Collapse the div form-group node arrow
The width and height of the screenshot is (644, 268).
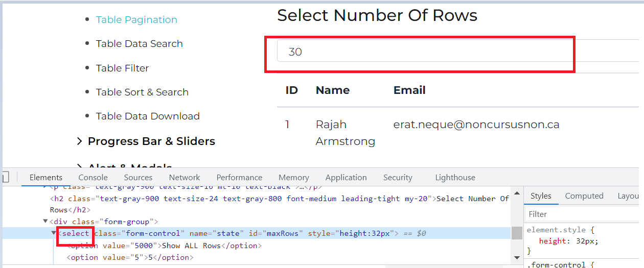click(45, 222)
